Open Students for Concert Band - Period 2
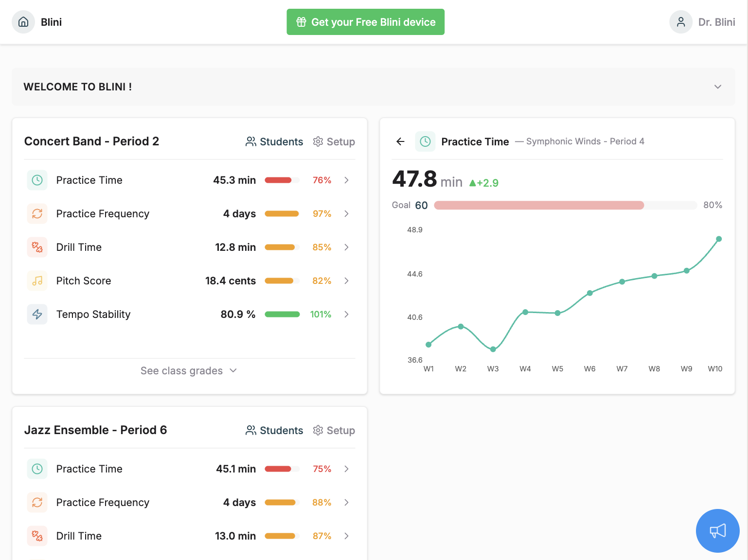The height and width of the screenshot is (560, 748). click(274, 141)
